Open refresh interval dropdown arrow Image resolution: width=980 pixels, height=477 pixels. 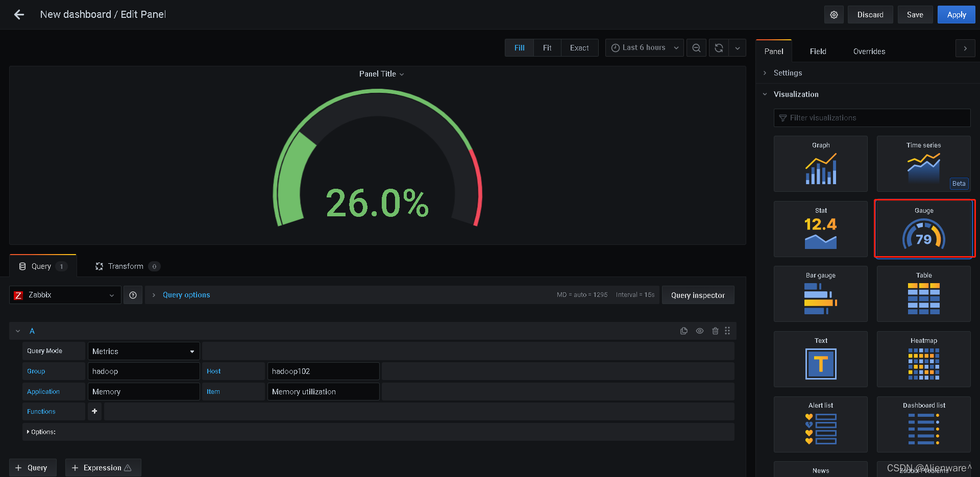[738, 48]
